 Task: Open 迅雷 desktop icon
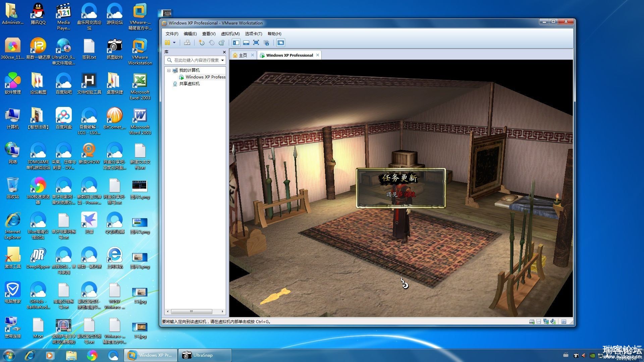click(x=89, y=223)
